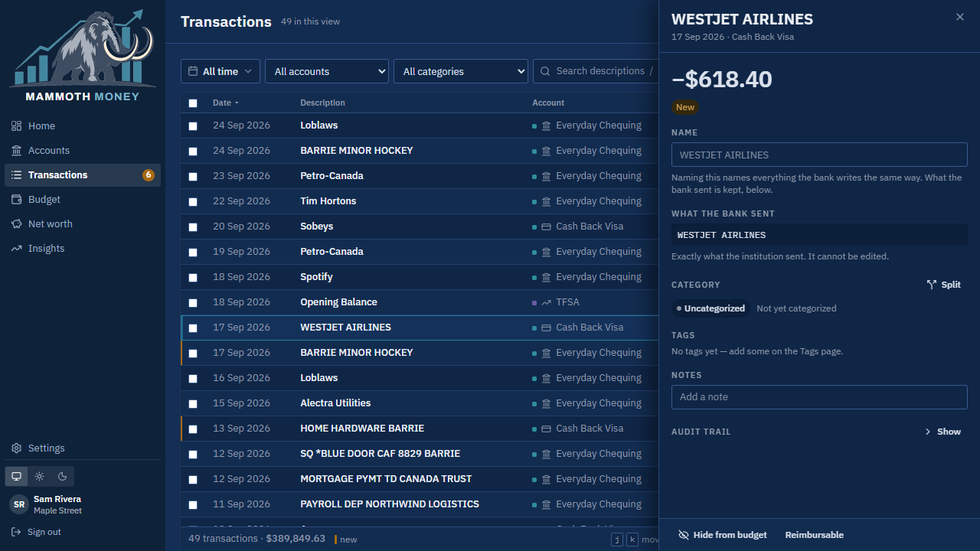Screen dimensions: 980x551
Task: Open the All categories dropdown
Action: 461,71
